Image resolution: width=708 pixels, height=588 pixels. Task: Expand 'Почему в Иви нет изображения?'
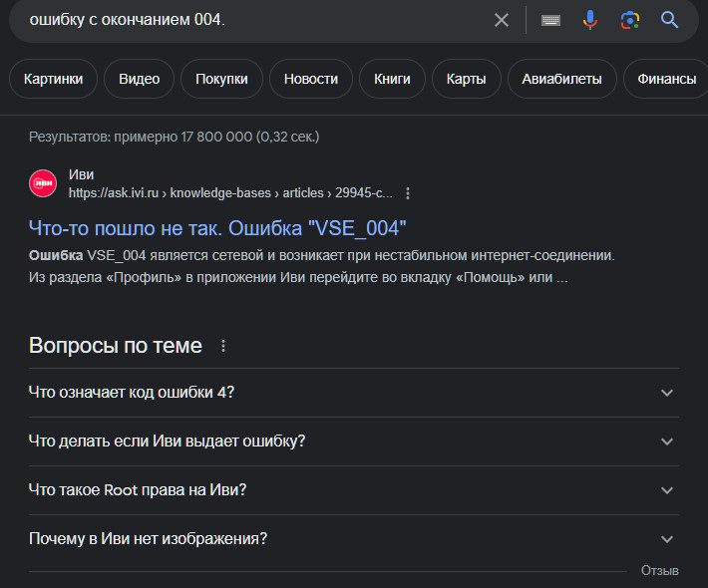667,539
